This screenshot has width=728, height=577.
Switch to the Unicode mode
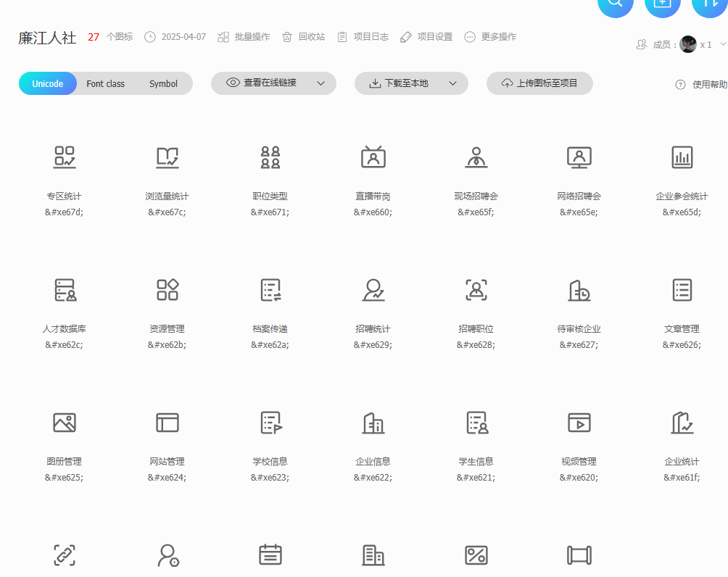(48, 83)
